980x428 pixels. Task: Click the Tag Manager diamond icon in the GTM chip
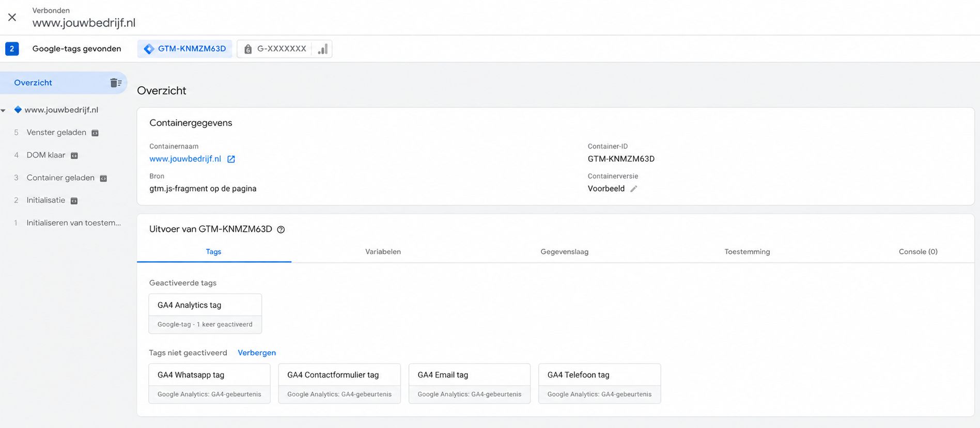pyautogui.click(x=149, y=49)
